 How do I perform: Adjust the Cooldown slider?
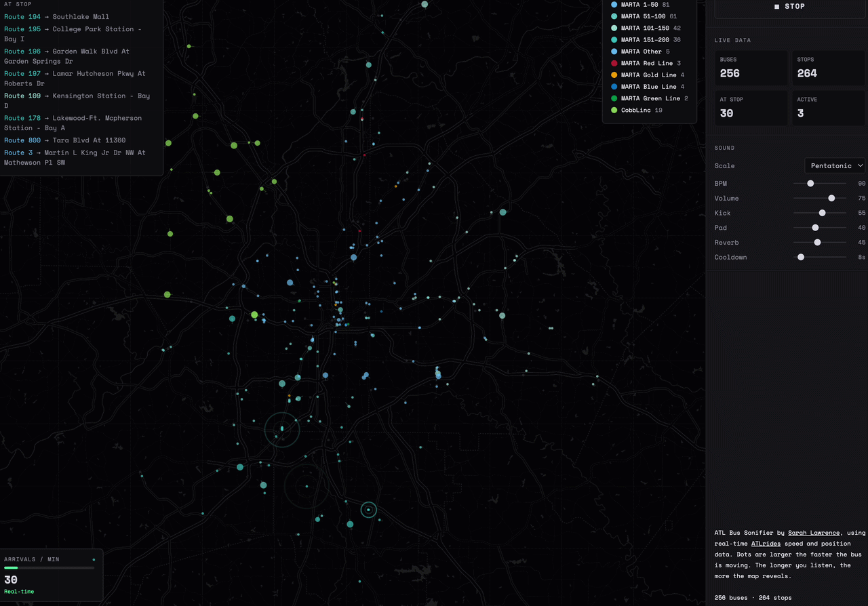[820, 257]
